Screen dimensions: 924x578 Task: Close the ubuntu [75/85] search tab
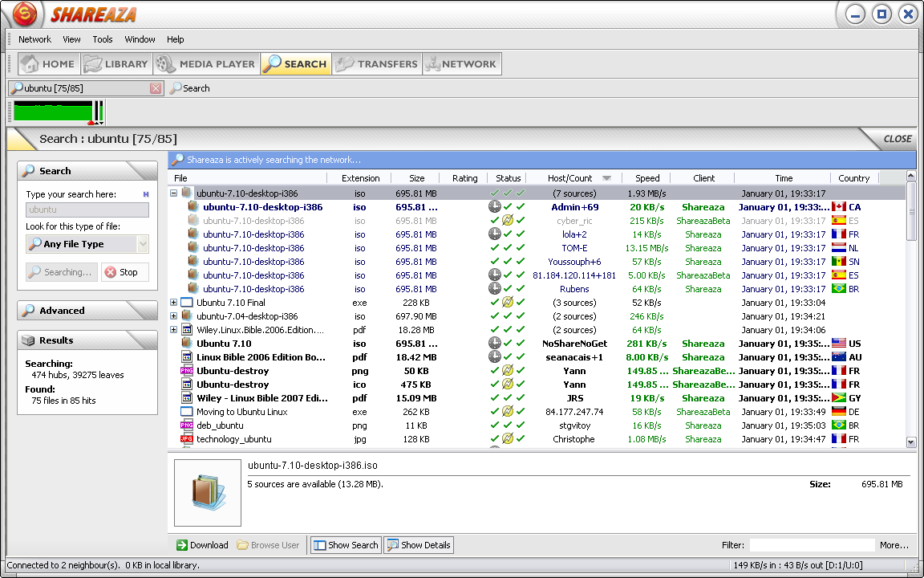[155, 88]
